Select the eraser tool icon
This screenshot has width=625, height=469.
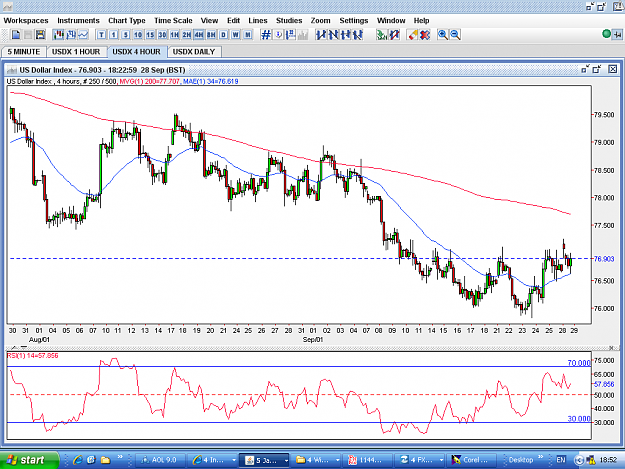pyautogui.click(x=413, y=35)
